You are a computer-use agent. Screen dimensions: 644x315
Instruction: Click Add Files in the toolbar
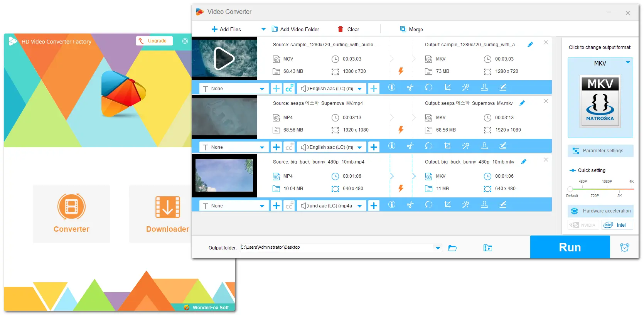[x=226, y=29]
